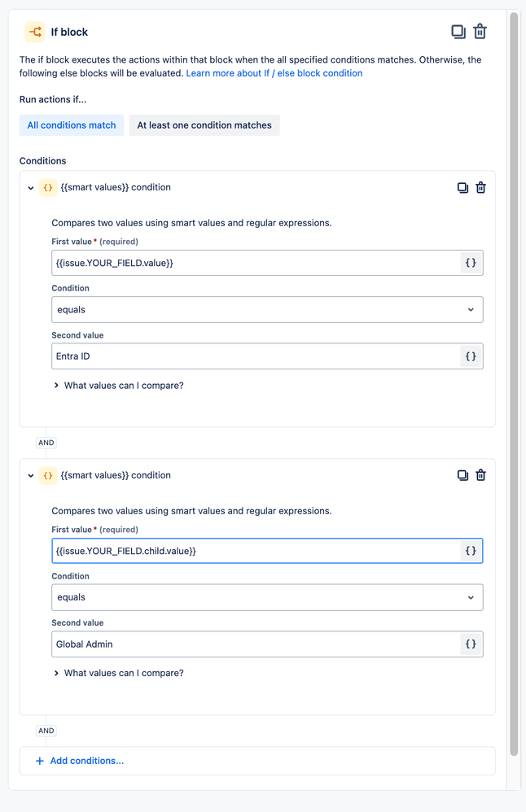Screen dimensions: 526x812
Task: Select All conditions match option
Action: (x=72, y=125)
